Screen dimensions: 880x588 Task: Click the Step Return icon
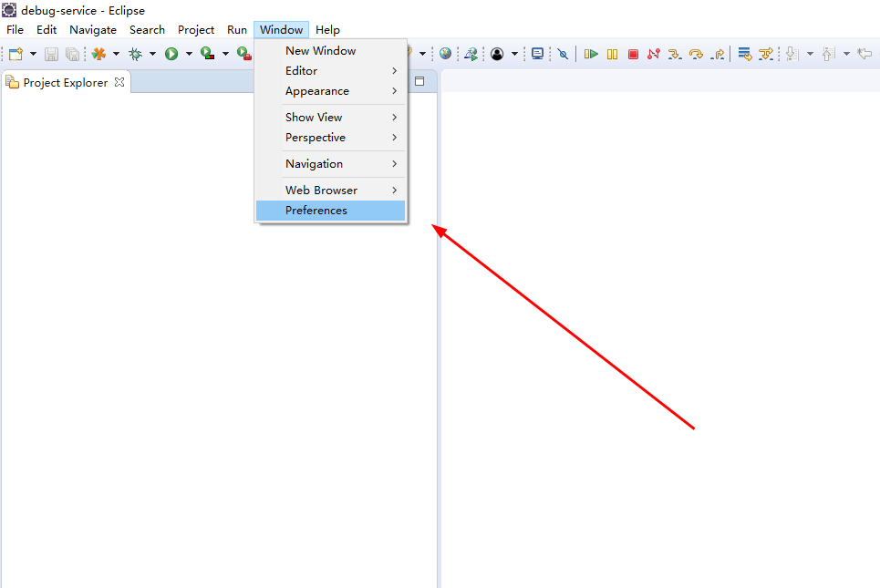718,54
